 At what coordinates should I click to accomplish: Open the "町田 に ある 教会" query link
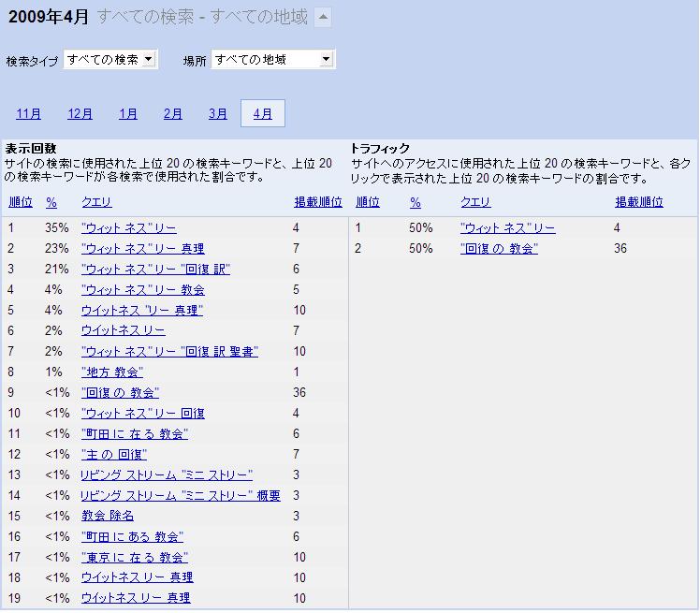pos(132,536)
